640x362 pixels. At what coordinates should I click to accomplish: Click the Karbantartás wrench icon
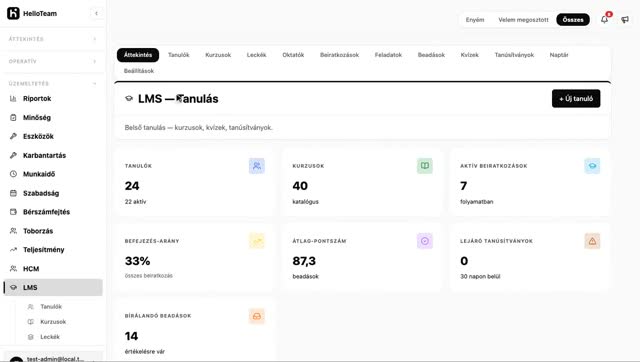(x=13, y=155)
